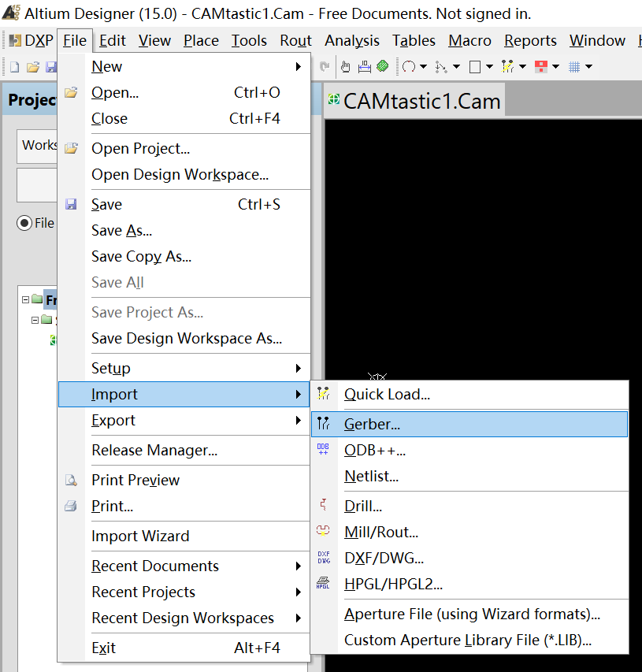Click the printer icon beside Print
Screen dimensions: 642x672
[71, 506]
